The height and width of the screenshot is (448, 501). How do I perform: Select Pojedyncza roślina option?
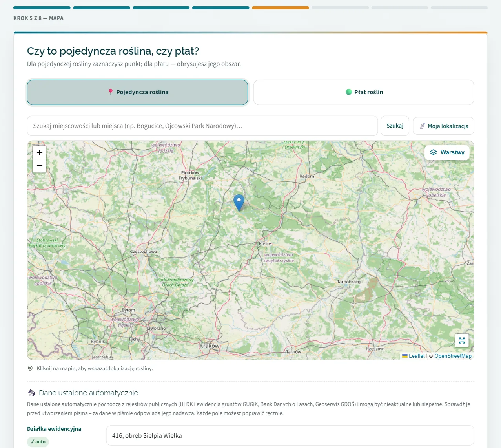coord(137,92)
